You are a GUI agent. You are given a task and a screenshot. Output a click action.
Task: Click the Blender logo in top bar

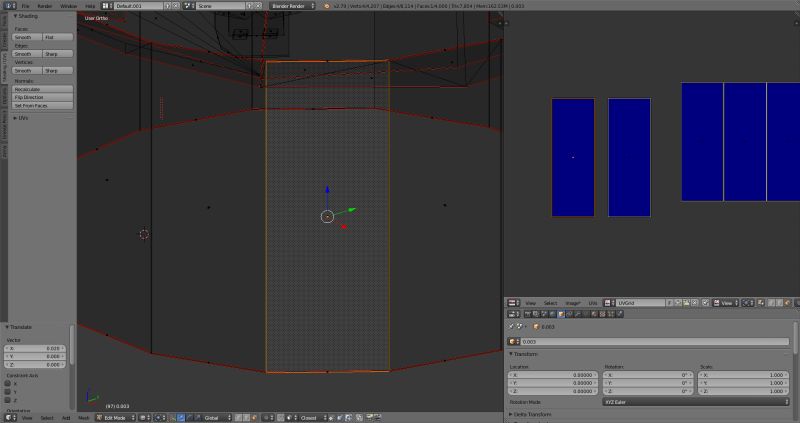tap(327, 6)
